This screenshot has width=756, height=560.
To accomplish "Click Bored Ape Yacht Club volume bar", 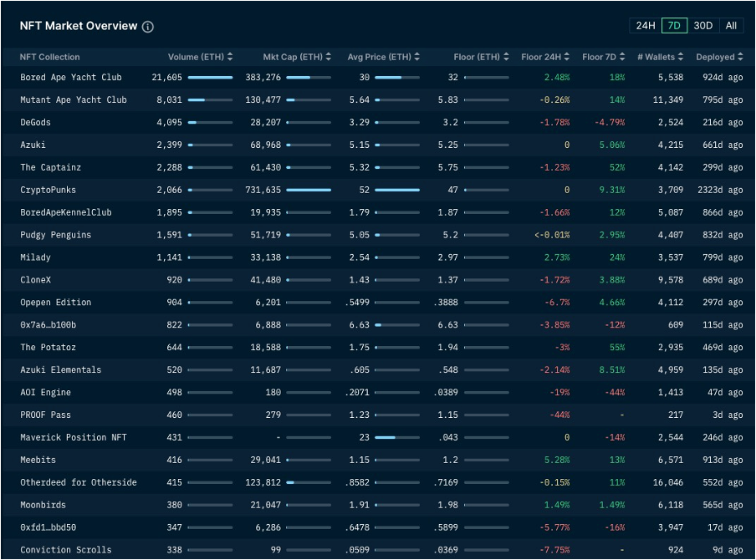I will [x=210, y=77].
